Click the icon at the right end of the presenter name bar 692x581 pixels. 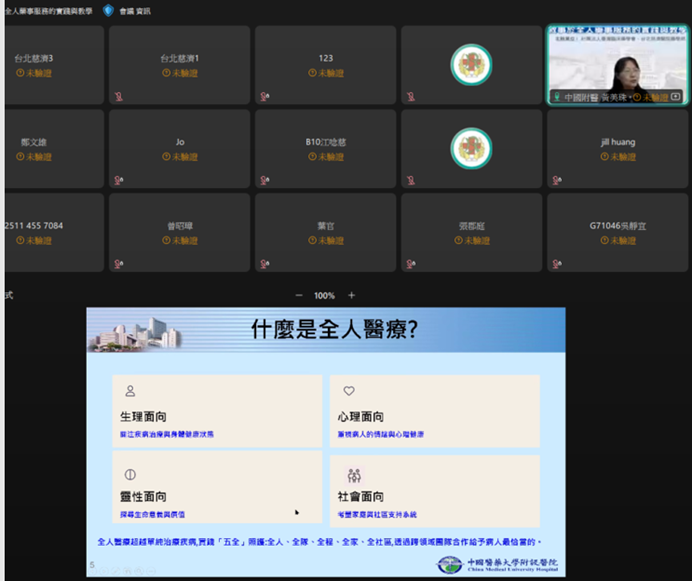point(677,97)
